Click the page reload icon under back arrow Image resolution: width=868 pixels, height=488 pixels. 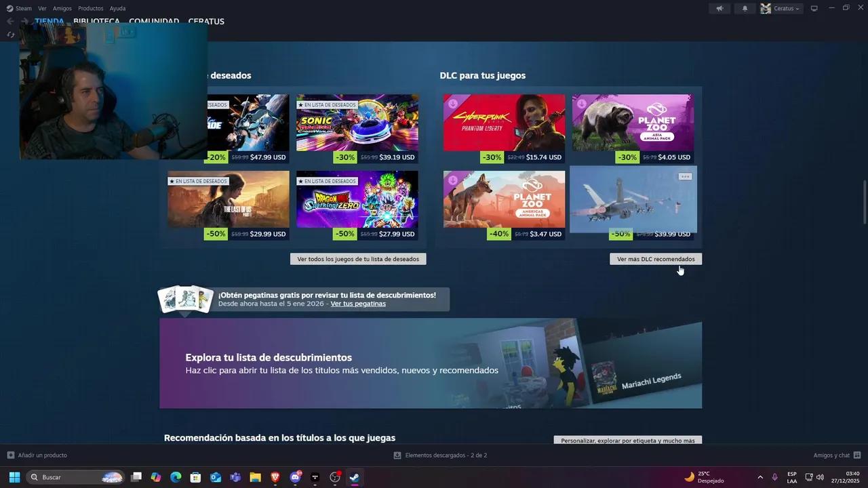point(10,35)
